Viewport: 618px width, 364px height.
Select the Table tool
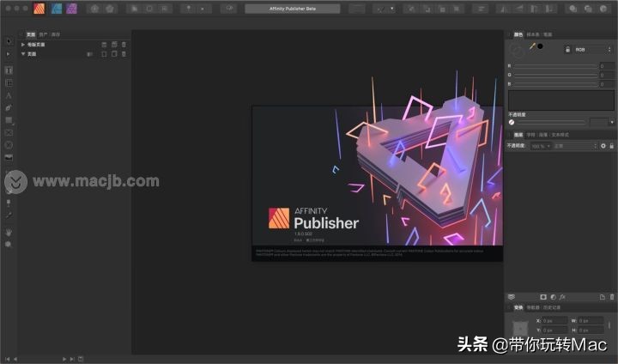(9, 82)
